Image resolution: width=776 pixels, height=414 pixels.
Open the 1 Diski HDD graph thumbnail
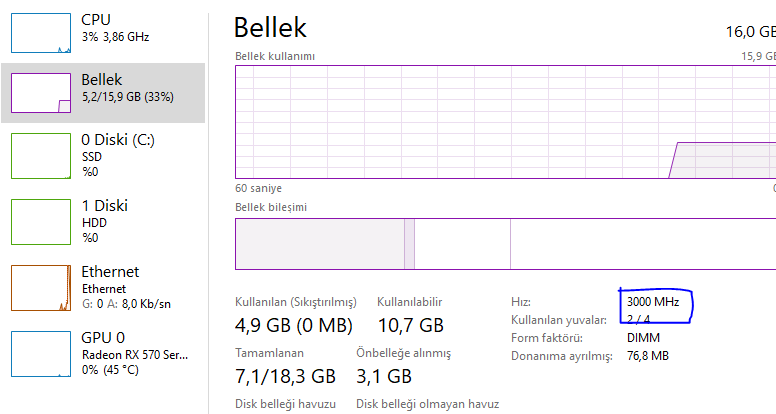point(41,221)
